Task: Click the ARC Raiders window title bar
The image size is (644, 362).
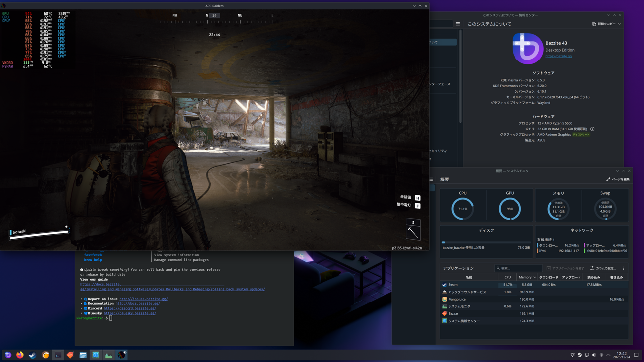Action: (x=214, y=6)
